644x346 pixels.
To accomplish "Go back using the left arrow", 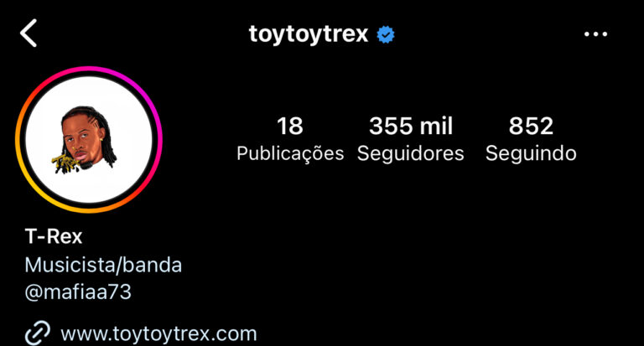I will click(x=29, y=34).
